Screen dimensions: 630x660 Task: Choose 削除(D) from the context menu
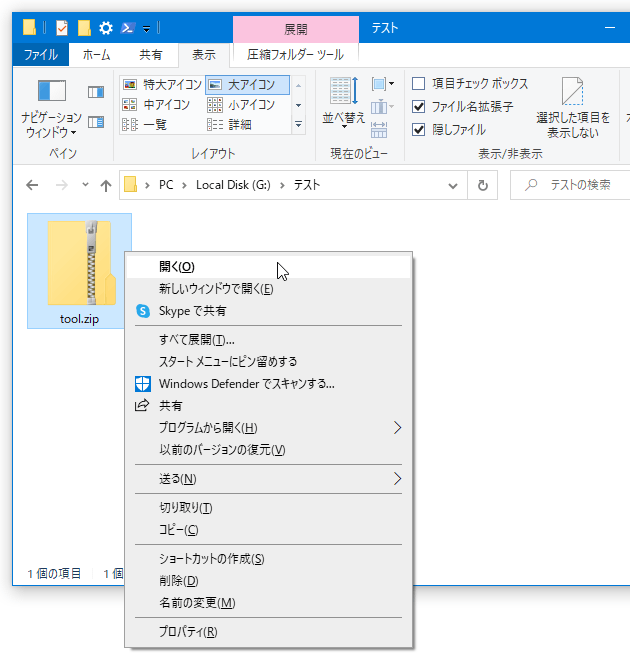268,581
